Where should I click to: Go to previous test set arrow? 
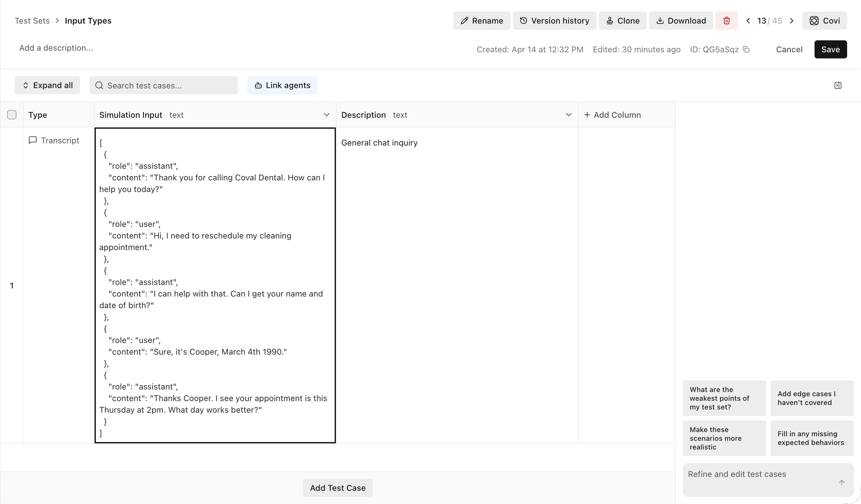pos(748,21)
